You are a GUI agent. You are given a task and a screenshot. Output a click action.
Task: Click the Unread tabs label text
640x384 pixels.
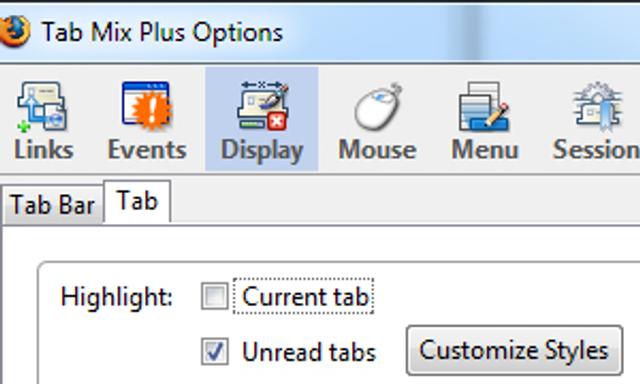(x=309, y=352)
